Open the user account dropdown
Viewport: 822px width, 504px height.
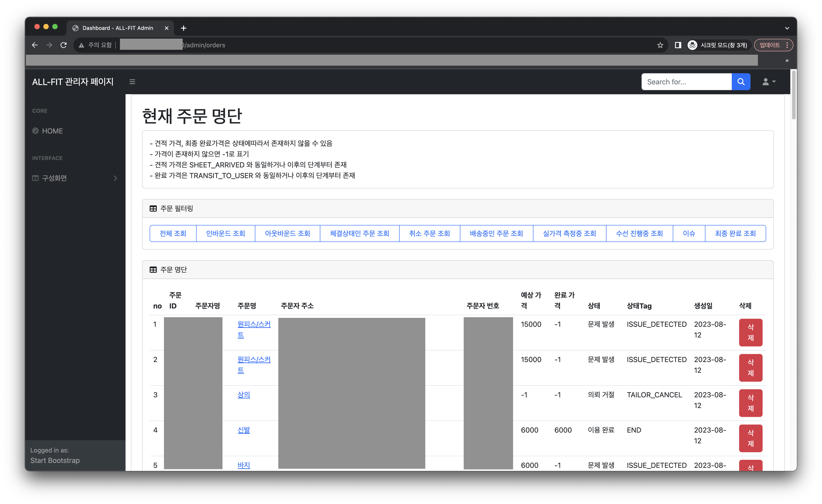769,82
